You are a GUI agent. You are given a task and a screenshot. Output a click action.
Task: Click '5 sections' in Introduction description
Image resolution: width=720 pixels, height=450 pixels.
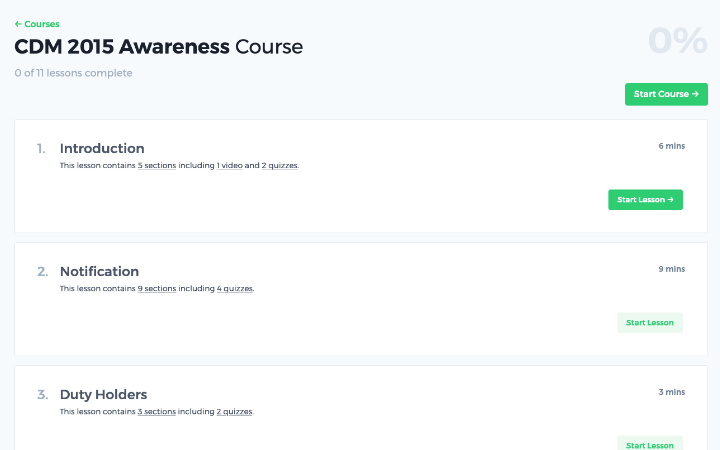tap(157, 165)
